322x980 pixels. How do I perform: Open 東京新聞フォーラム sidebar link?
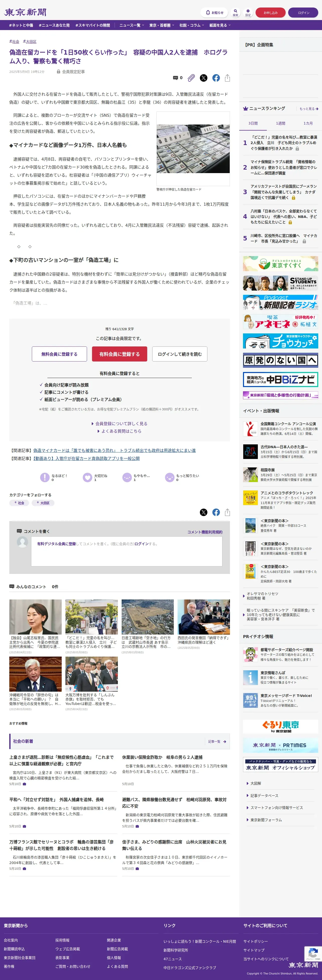[x=266, y=820]
